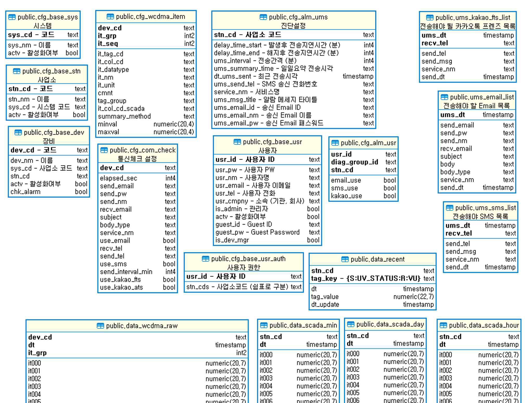The width and height of the screenshot is (532, 403).
Task: Click the ums_email_pw column in cfg_alm_ums
Action: pyautogui.click(x=294, y=123)
